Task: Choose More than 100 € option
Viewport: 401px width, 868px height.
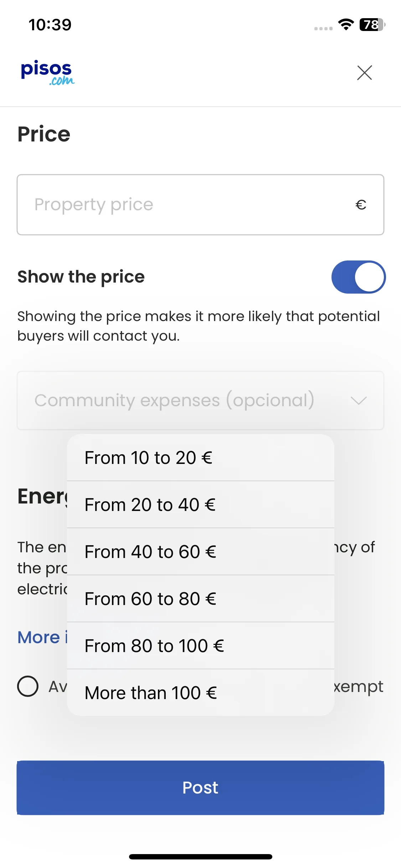Action: pyautogui.click(x=201, y=693)
